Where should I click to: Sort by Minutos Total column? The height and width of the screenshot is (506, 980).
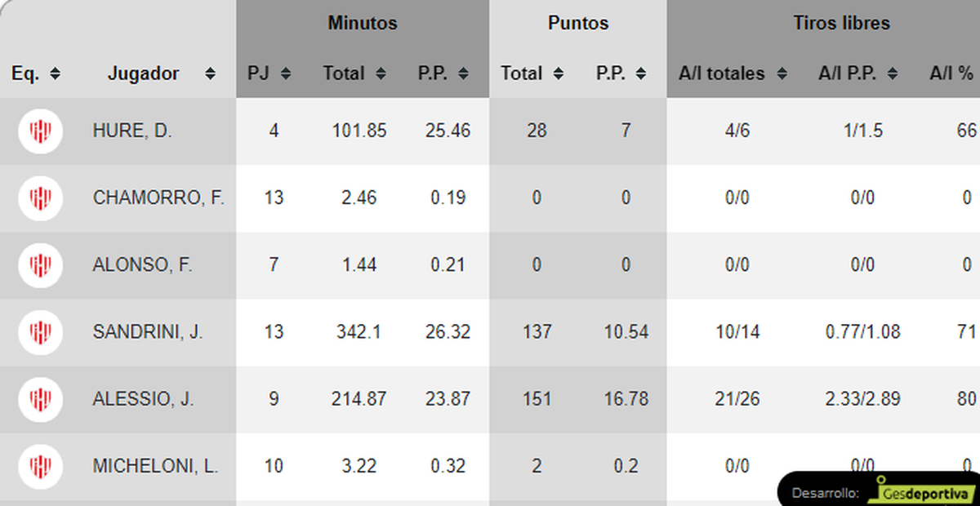point(381,73)
